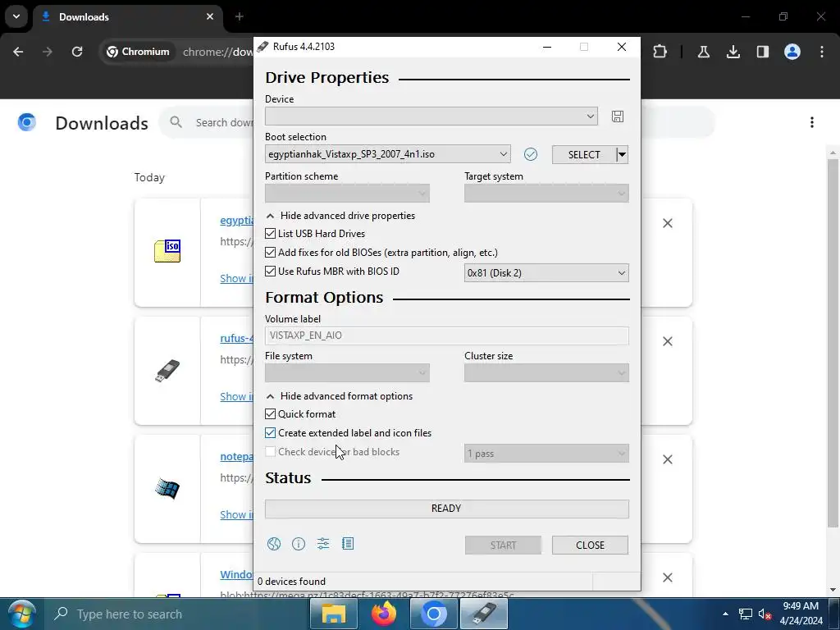The image size is (840, 630).
Task: Open Rufus language globe icon
Action: 274,544
